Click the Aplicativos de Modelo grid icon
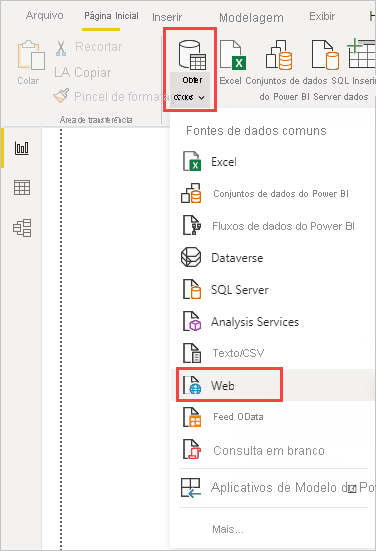The image size is (376, 551). pyautogui.click(x=191, y=488)
